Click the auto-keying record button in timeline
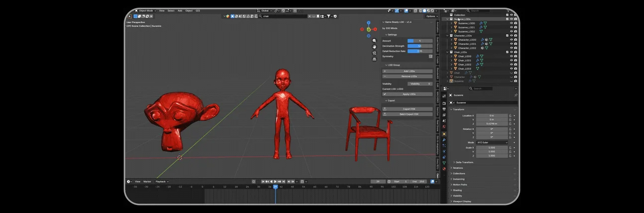Viewport: 644px width, 213px height. (253, 182)
